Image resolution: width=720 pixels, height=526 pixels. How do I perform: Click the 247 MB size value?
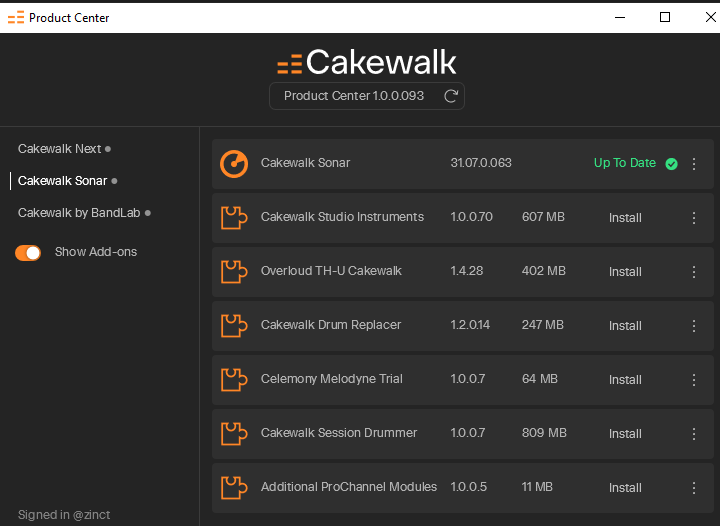(x=543, y=325)
